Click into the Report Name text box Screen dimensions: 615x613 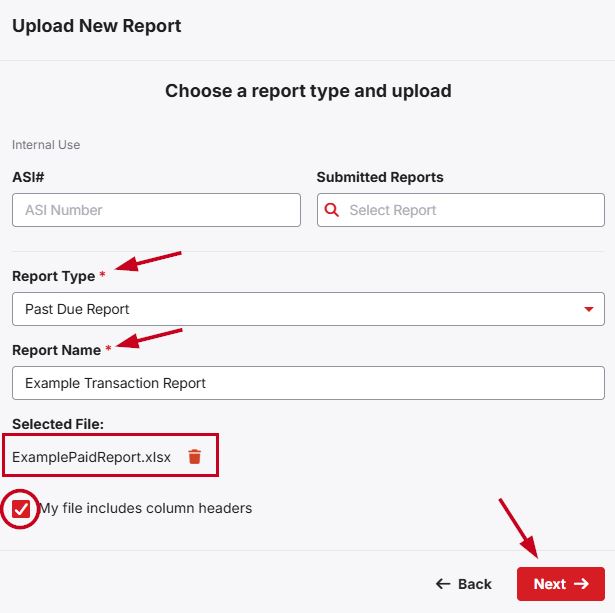(308, 383)
